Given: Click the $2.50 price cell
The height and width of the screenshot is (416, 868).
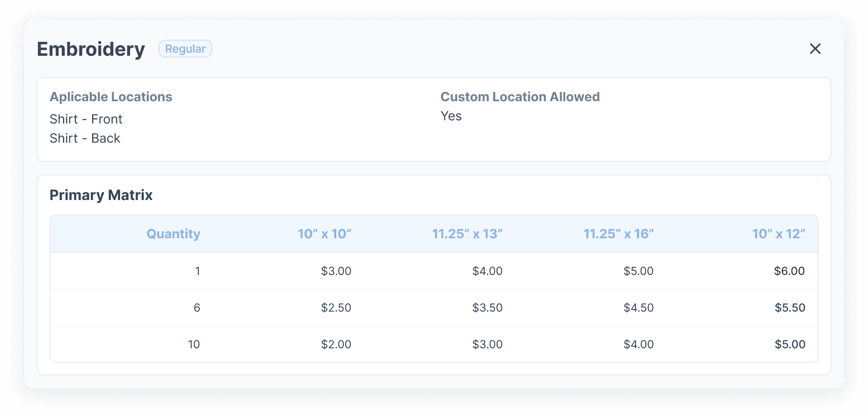Looking at the screenshot, I should pyautogui.click(x=336, y=308).
